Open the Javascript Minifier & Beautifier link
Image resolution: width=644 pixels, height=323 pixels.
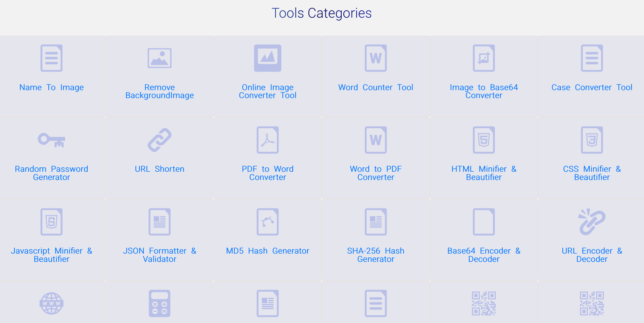tap(52, 255)
